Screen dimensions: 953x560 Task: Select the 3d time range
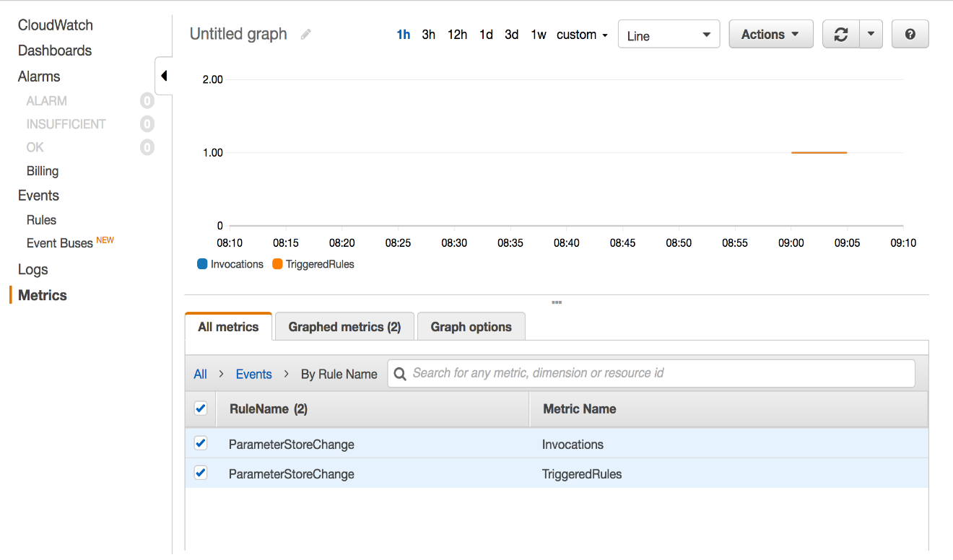(512, 35)
